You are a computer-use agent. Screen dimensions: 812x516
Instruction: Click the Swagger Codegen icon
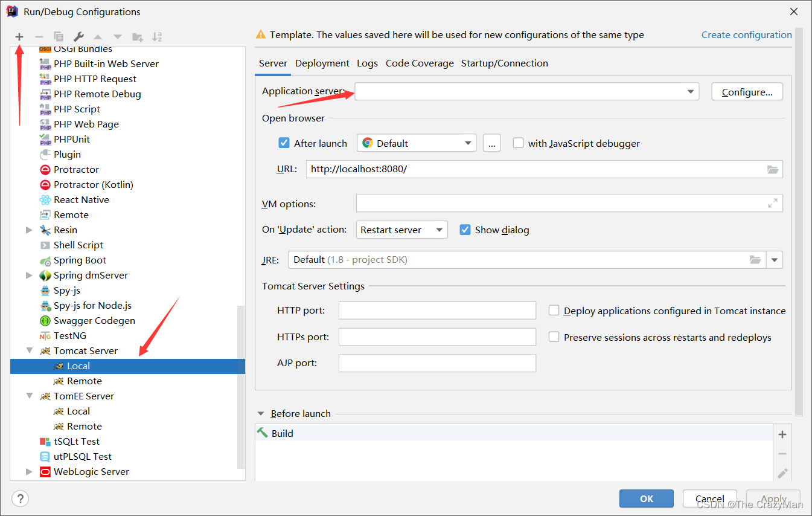click(x=45, y=321)
